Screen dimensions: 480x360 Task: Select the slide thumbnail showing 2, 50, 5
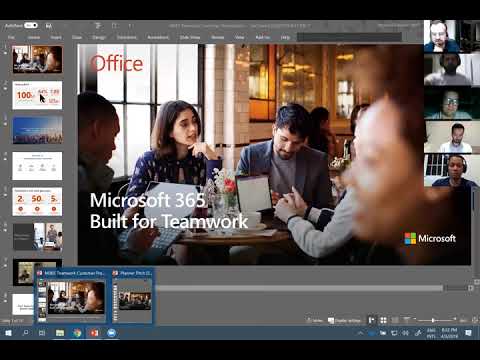37,202
